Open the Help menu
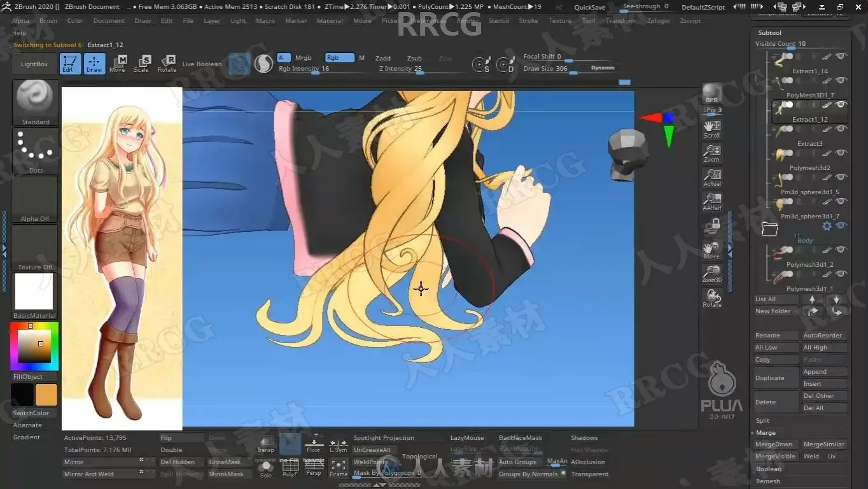 click(x=19, y=33)
